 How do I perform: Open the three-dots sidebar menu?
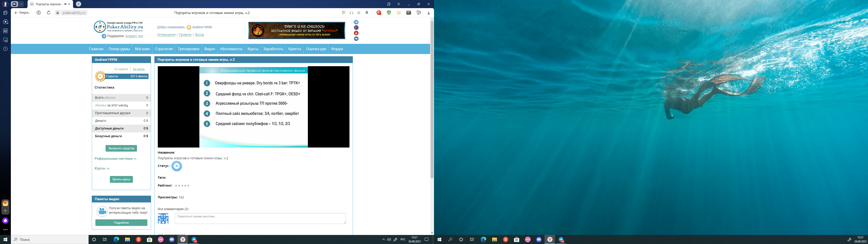click(5, 230)
